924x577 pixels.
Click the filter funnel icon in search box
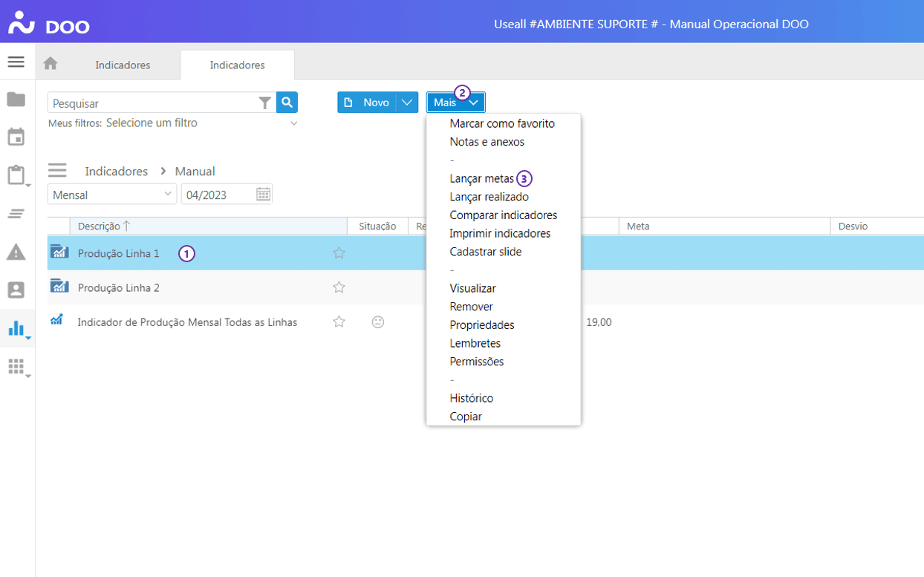coord(264,103)
